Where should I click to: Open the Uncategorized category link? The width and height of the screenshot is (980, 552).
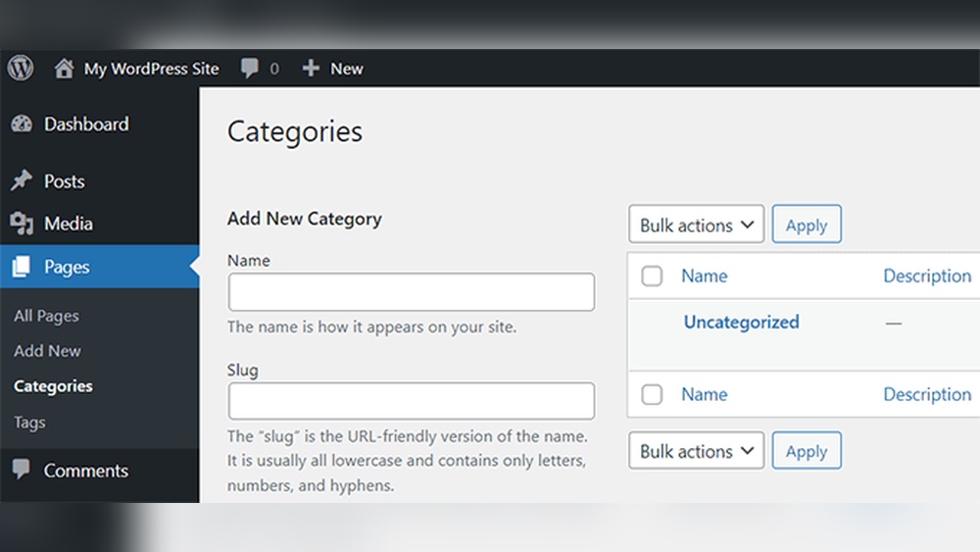tap(741, 322)
